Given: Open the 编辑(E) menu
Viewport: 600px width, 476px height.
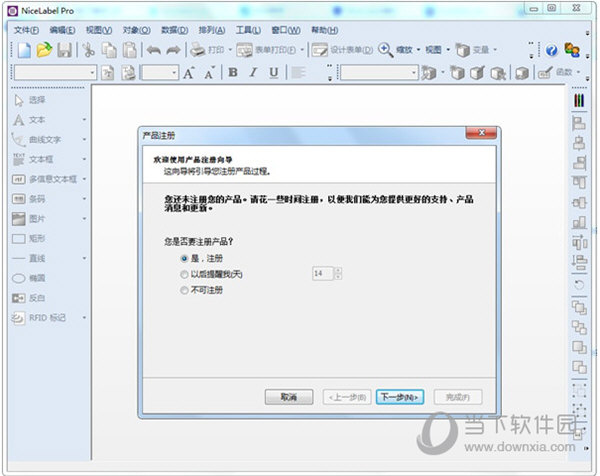Looking at the screenshot, I should (x=62, y=30).
